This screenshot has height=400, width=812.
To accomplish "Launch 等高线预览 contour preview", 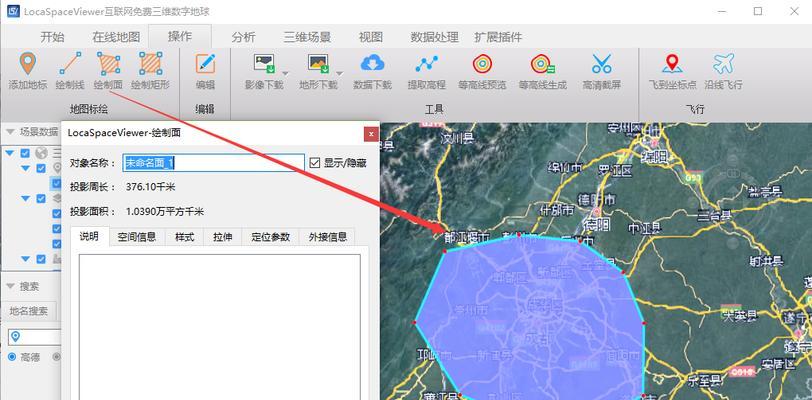I will tap(482, 72).
